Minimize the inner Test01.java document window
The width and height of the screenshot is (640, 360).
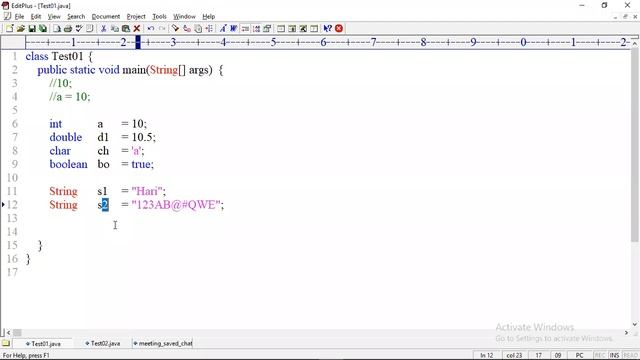tap(615, 17)
